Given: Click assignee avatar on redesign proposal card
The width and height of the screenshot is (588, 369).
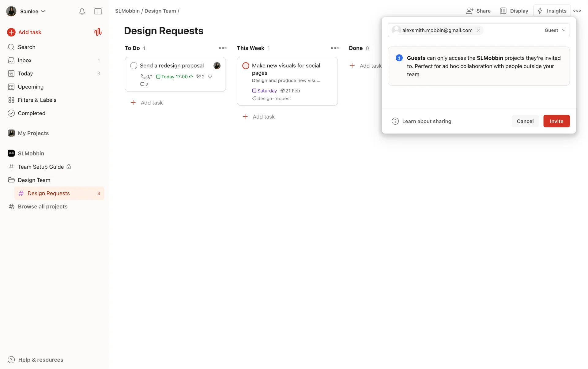Looking at the screenshot, I should pyautogui.click(x=217, y=66).
